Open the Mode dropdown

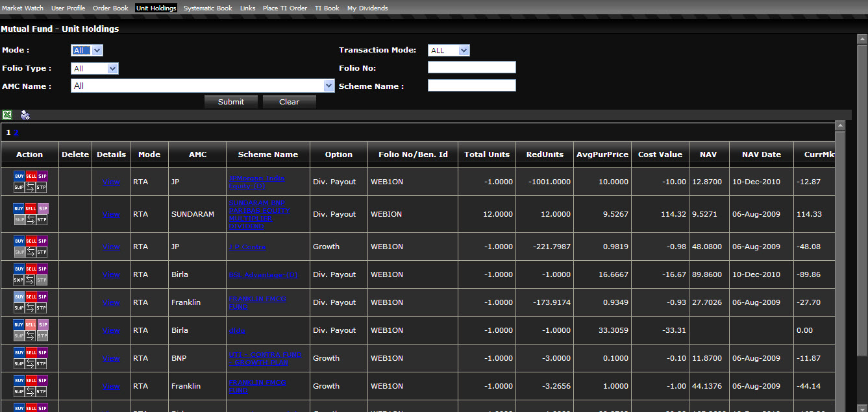tap(86, 51)
